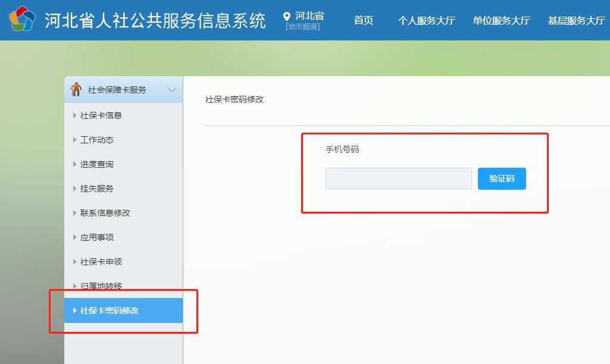The image size is (610, 364).
Task: Click the 社保卡密码修改 page heading
Action: tap(234, 99)
